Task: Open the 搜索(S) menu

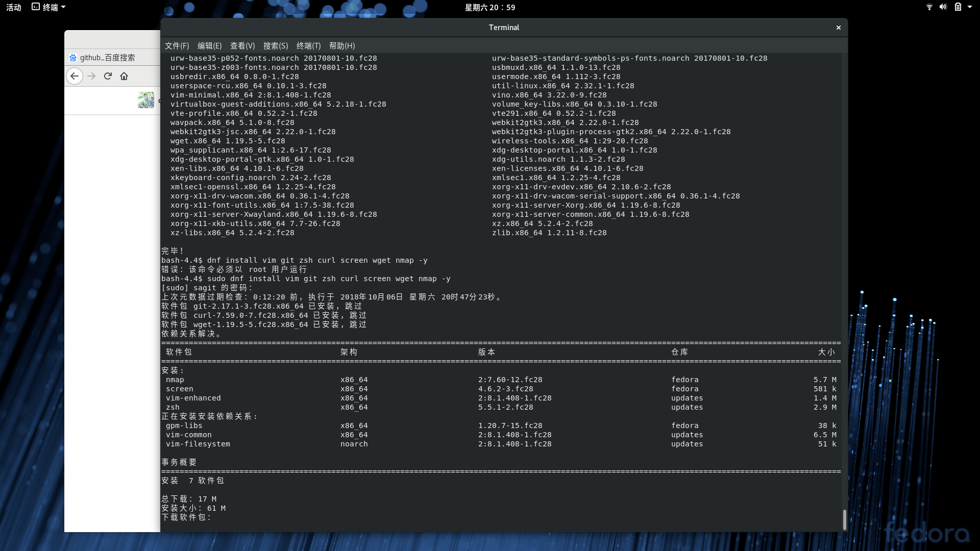Action: click(x=276, y=46)
